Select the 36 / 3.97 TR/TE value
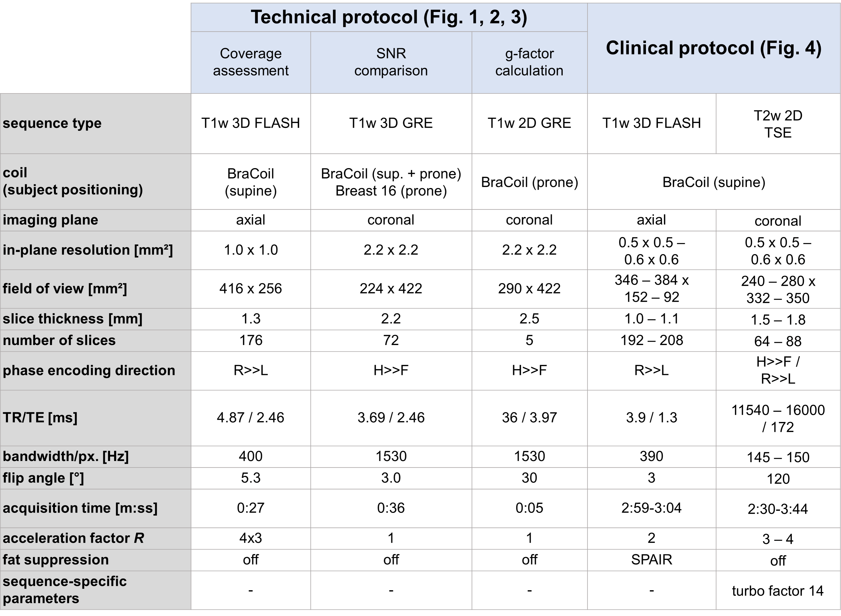Image resolution: width=841 pixels, height=616 pixels. (529, 418)
